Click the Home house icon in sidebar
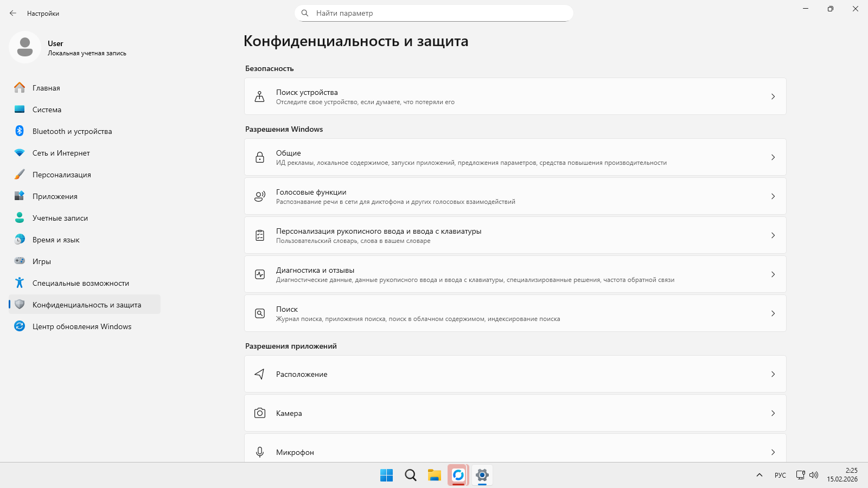This screenshot has height=488, width=868. (20, 87)
